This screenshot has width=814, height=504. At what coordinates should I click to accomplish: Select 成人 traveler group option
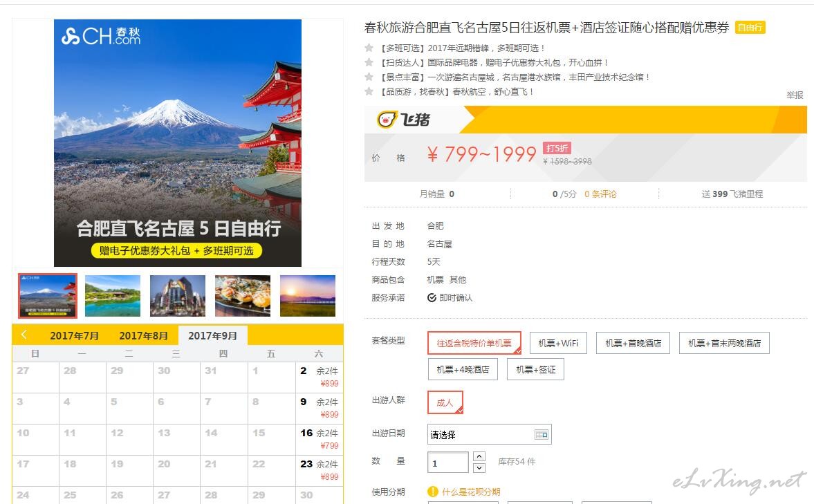coord(445,402)
